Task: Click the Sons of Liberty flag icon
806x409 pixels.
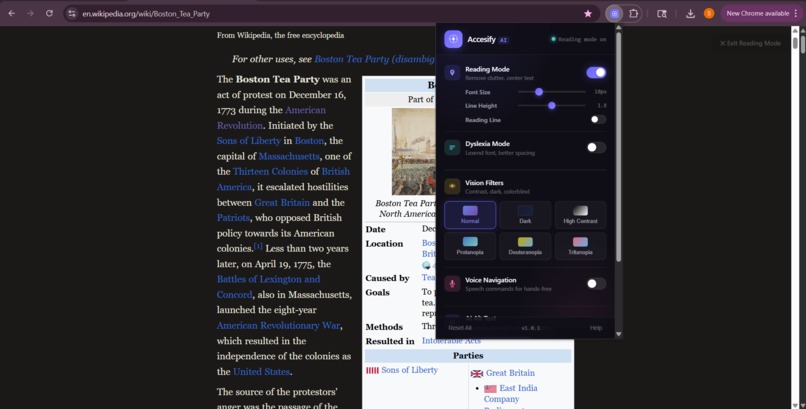Action: point(372,370)
